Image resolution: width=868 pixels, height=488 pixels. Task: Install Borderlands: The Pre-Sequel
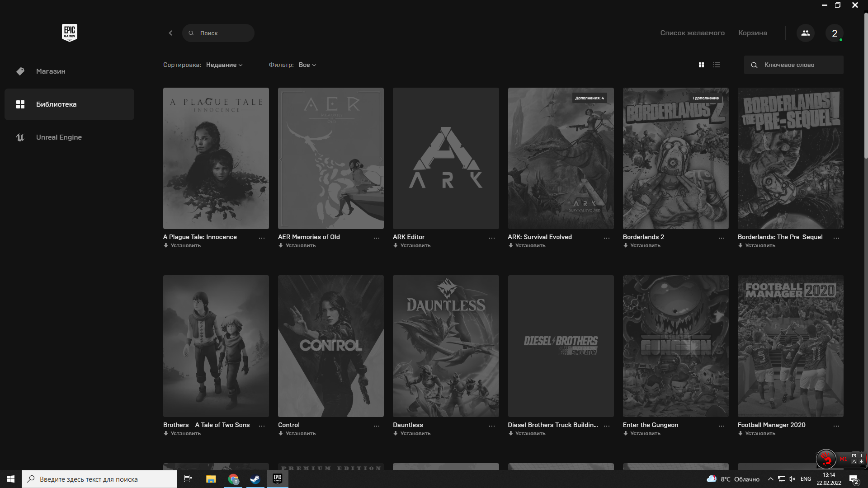[x=757, y=246]
